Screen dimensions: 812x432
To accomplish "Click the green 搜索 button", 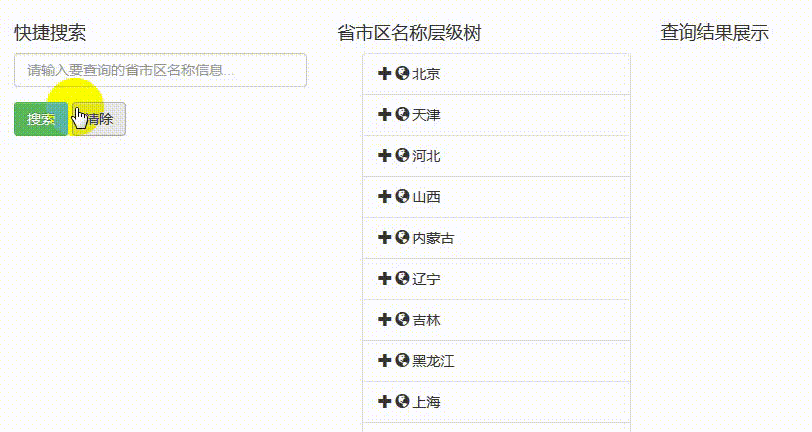I will tap(41, 119).
